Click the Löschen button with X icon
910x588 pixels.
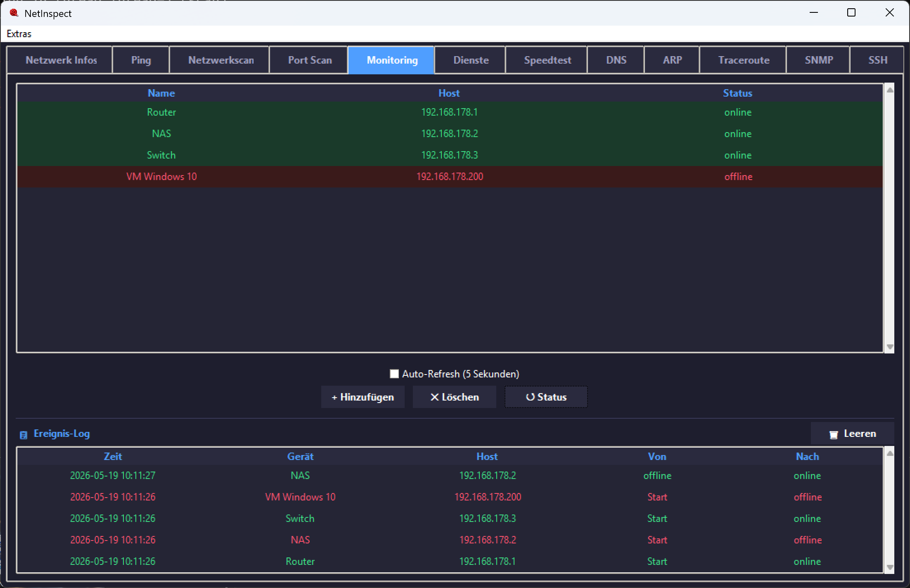pyautogui.click(x=454, y=397)
